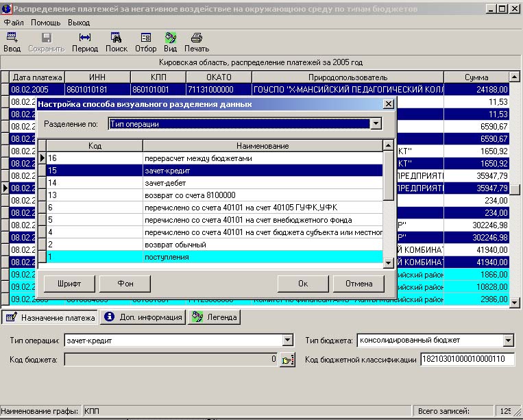Image resolution: width=523 pixels, height=420 pixels.
Task: Open Поиск search tool
Action: pos(117,42)
